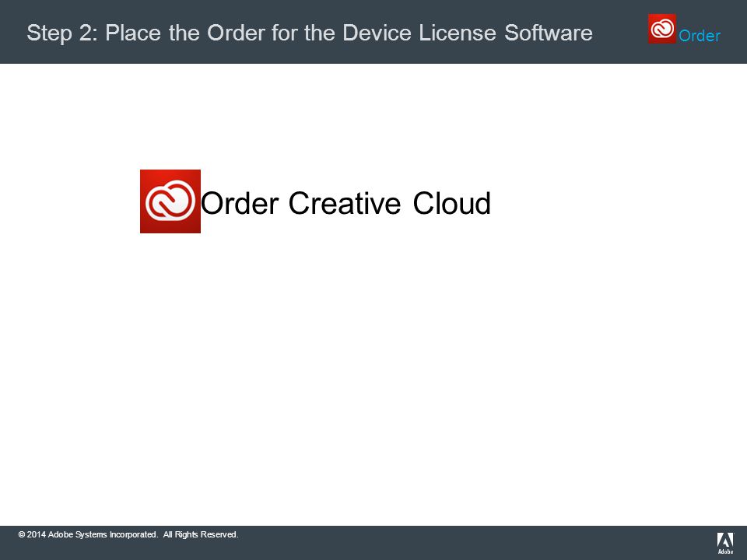Click the "Step 2: Place the Order" slide title
Image resolution: width=747 pixels, height=560 pixels.
coord(310,33)
